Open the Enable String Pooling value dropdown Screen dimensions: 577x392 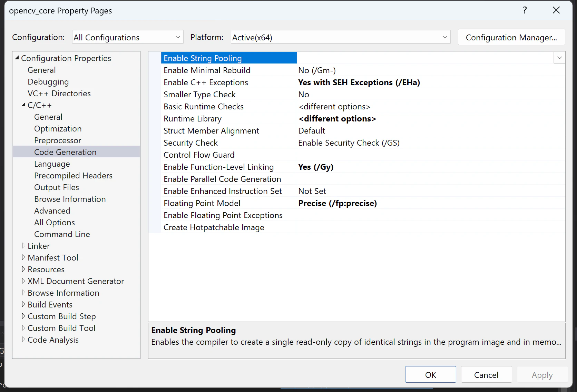[559, 58]
